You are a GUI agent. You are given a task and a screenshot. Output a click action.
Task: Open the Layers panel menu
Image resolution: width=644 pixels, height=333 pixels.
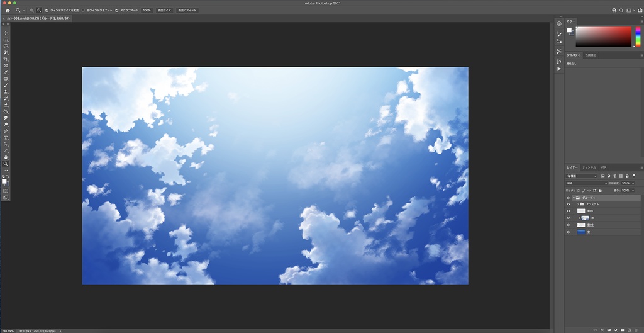click(641, 167)
